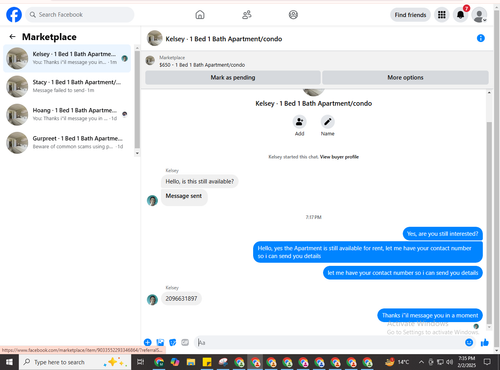Attach a photo with image icon
This screenshot has height=370, width=500.
tap(160, 342)
